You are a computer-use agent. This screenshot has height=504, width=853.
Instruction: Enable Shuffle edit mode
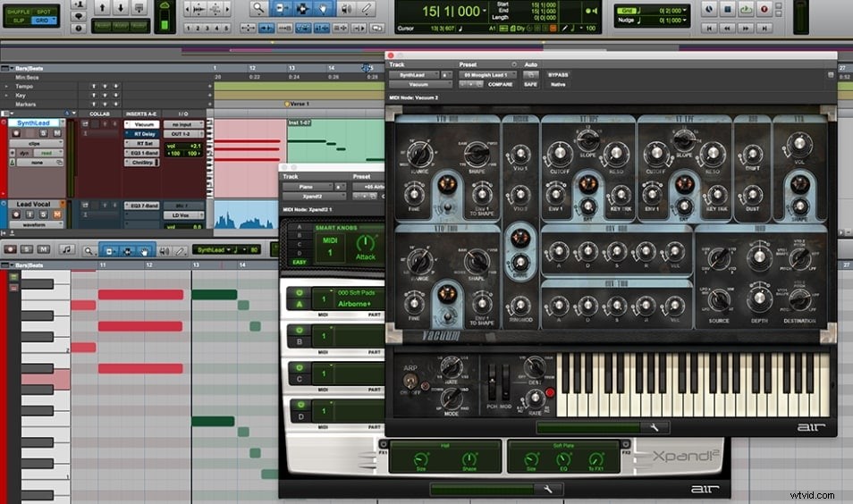click(x=19, y=11)
